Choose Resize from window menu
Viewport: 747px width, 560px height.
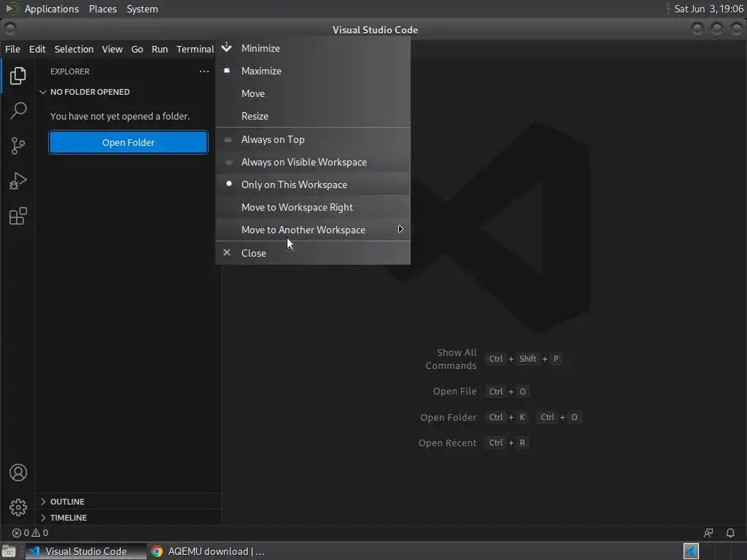point(312,116)
